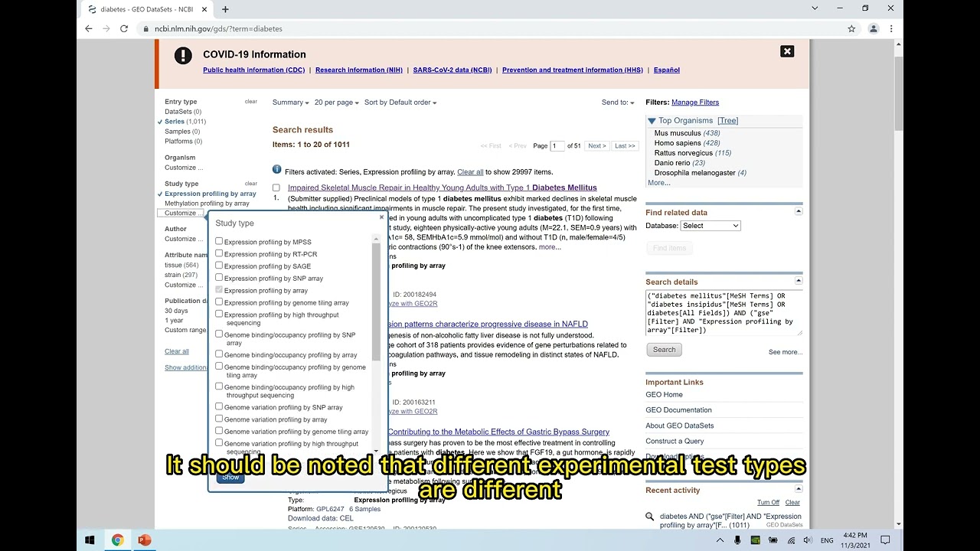This screenshot has width=980, height=551.
Task: Open PowerPoint from the taskbar
Action: [145, 540]
